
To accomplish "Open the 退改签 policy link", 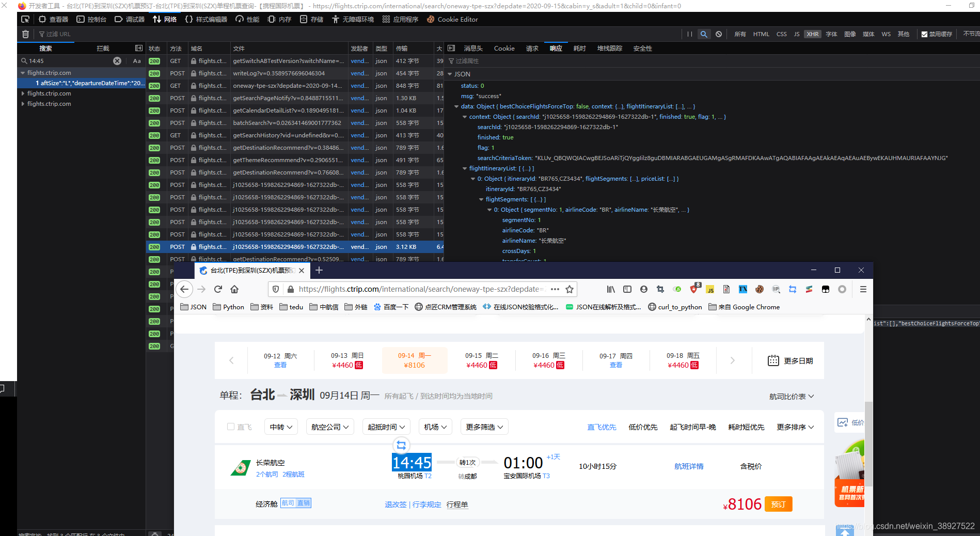I will click(x=396, y=505).
